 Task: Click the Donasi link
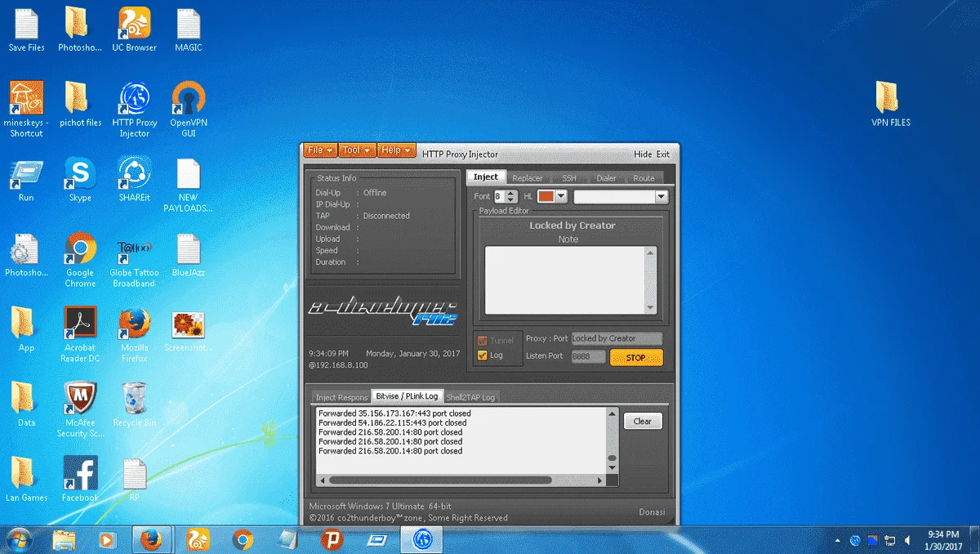[652, 512]
